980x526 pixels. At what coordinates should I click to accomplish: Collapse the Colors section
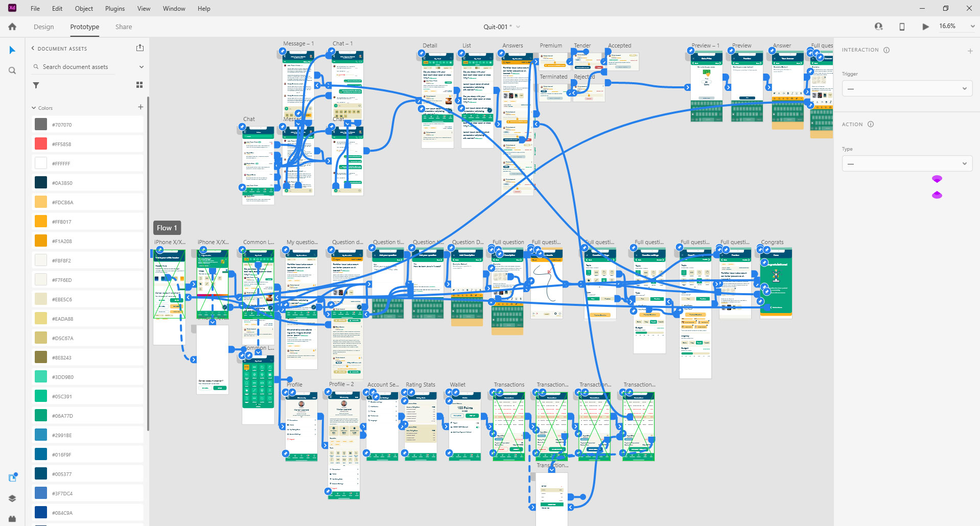(34, 108)
